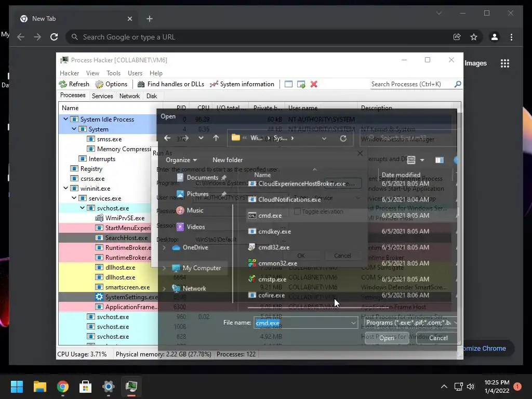Open the file type filter dropdown
The width and height of the screenshot is (532, 399).
click(x=410, y=323)
